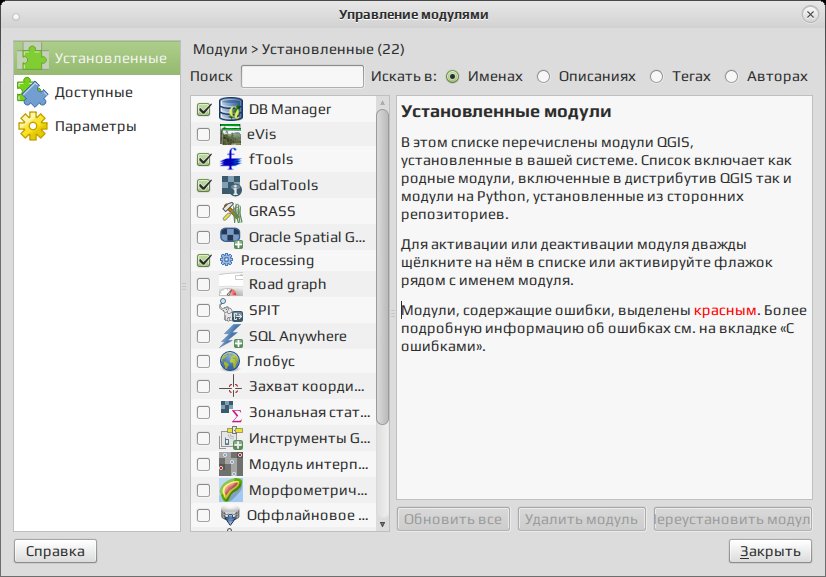The image size is (826, 577).
Task: Tick the Зональная статистика checkbox
Action: [x=203, y=412]
